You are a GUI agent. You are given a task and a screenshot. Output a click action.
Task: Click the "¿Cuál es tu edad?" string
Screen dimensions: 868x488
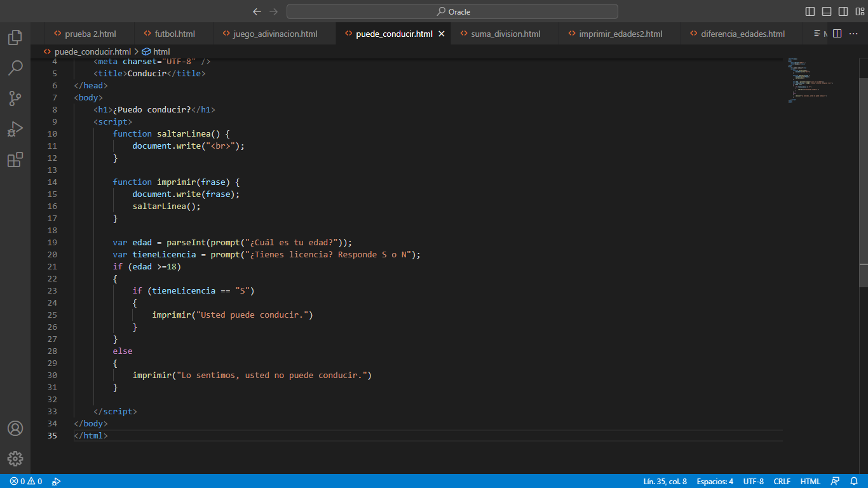click(291, 242)
